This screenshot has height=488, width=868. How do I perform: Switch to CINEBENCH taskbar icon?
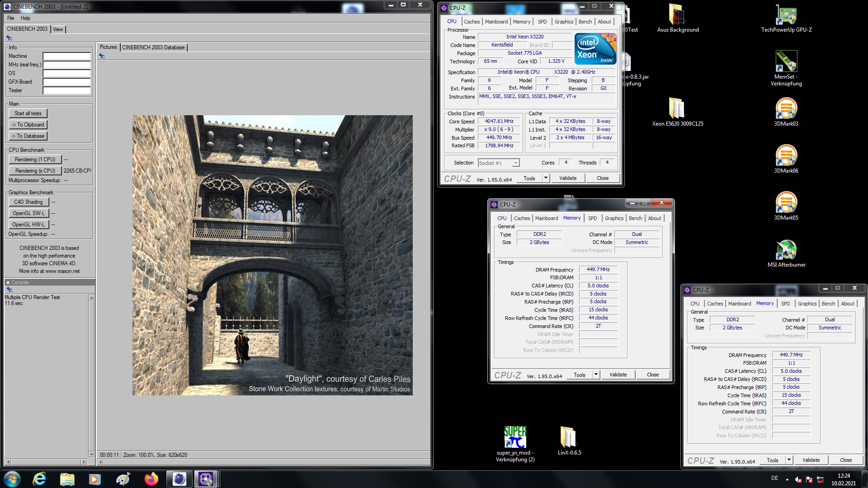[179, 479]
